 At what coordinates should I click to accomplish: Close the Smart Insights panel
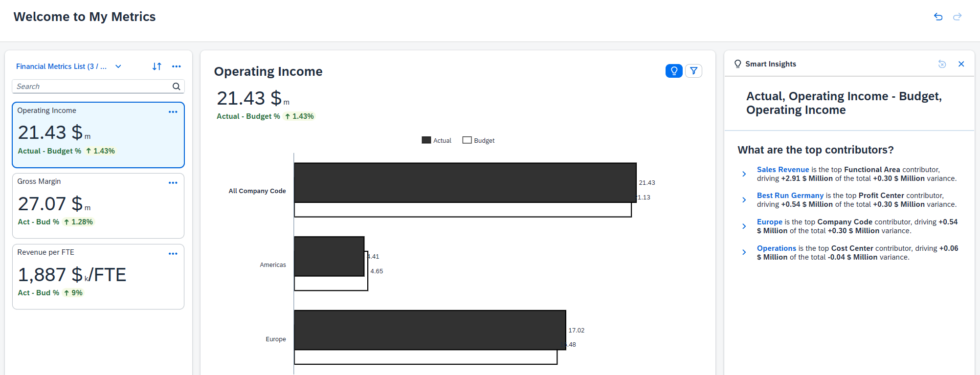tap(961, 64)
